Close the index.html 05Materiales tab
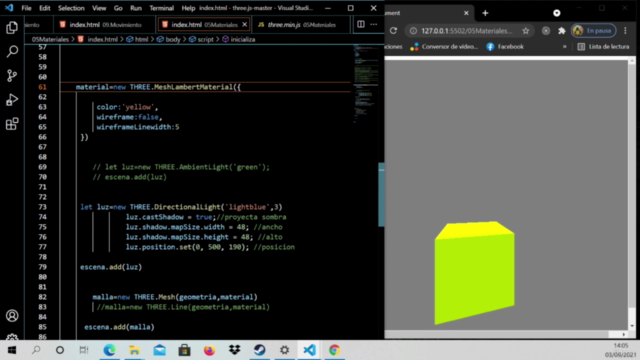640x360 pixels. (244, 25)
